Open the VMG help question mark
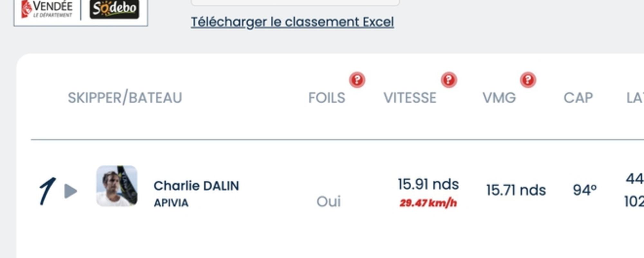 click(x=528, y=80)
